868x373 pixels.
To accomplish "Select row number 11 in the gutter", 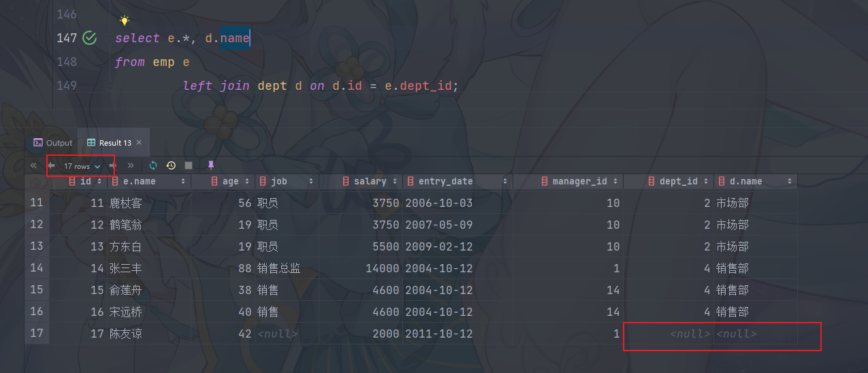I will pos(37,203).
